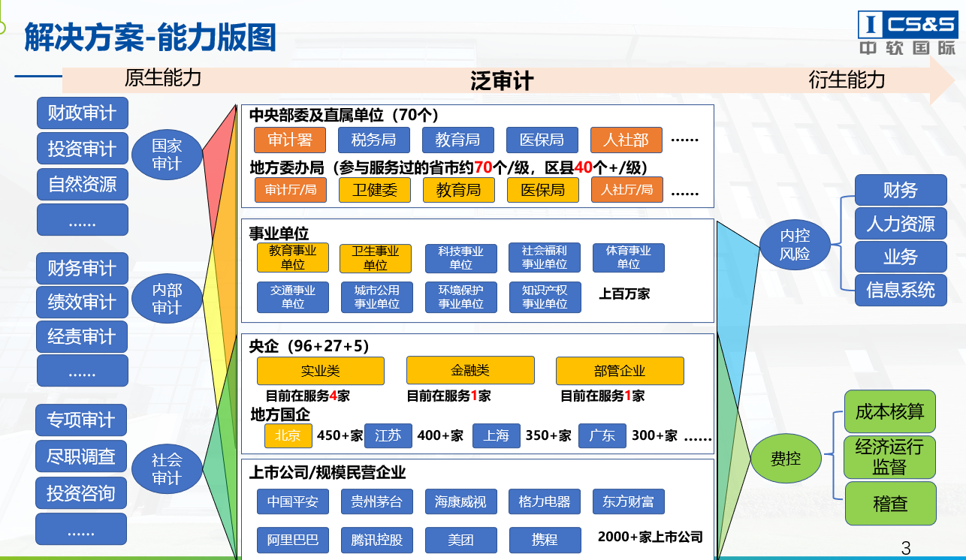Click the 海康威视 box
This screenshot has height=560, width=966.
click(x=460, y=501)
